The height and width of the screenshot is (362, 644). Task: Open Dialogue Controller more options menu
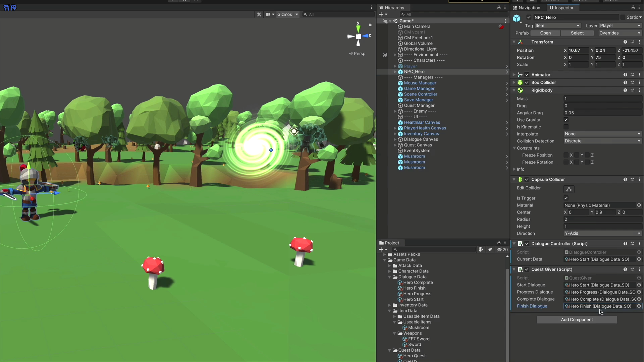click(639, 244)
